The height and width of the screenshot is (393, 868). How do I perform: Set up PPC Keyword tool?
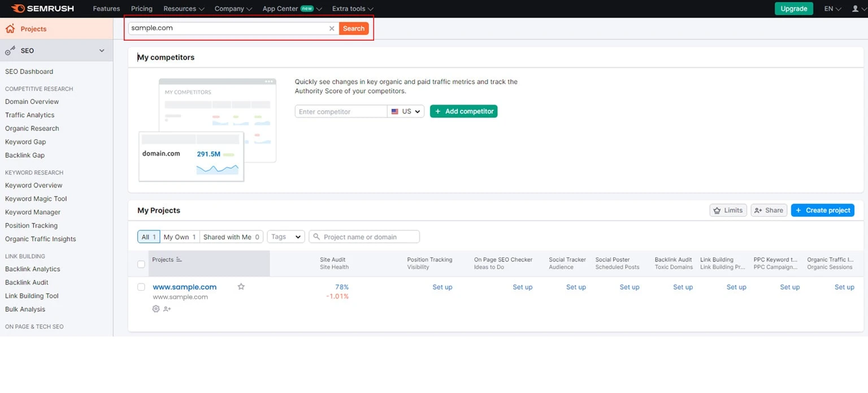click(x=790, y=287)
